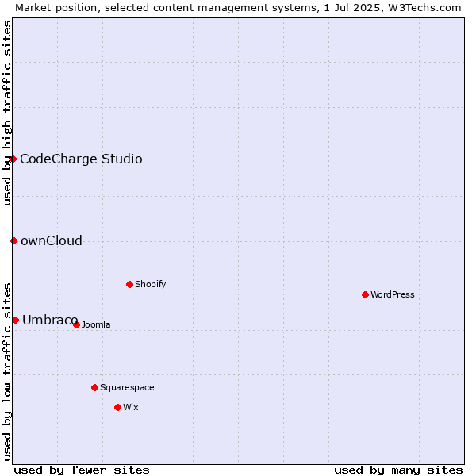Click the WordPress red data point
The image size is (476, 476).
pyautogui.click(x=365, y=295)
